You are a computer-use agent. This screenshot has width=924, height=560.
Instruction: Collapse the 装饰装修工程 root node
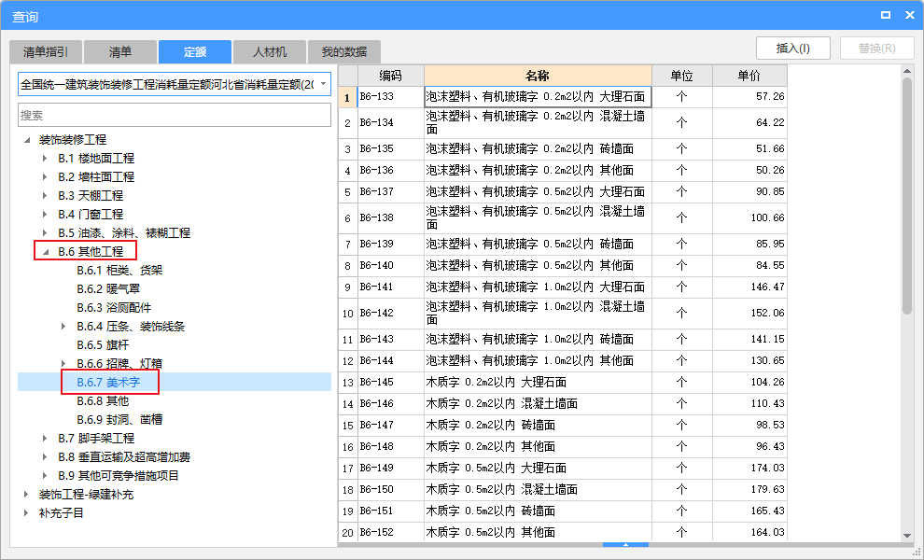pos(26,140)
